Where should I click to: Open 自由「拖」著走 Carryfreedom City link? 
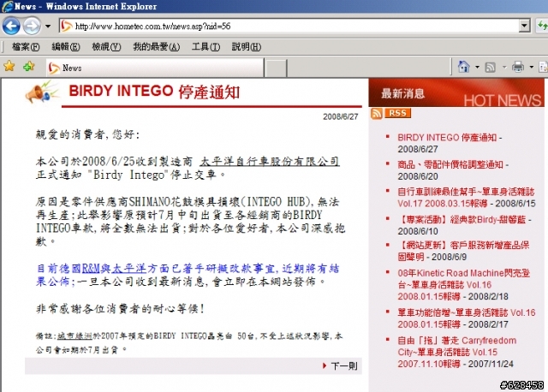[456, 352]
